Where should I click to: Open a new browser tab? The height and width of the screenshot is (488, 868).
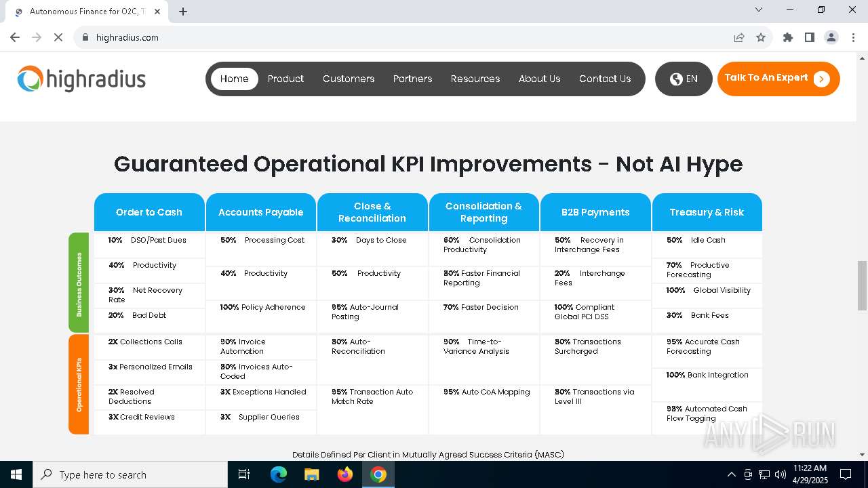point(183,12)
